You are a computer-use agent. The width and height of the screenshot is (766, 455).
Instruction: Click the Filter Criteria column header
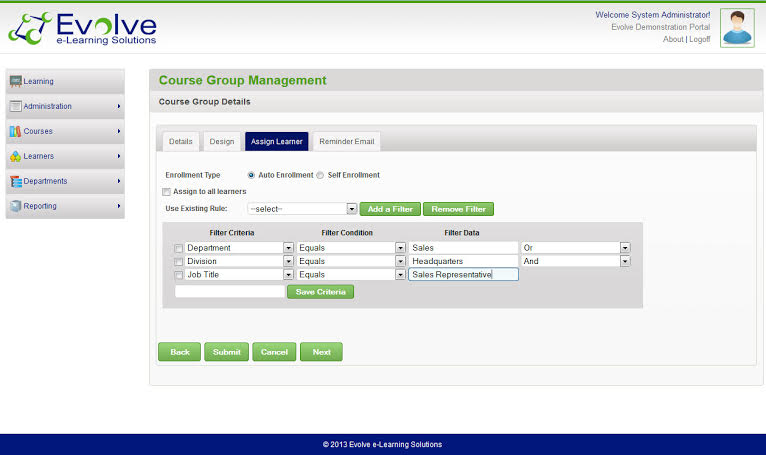tap(232, 233)
